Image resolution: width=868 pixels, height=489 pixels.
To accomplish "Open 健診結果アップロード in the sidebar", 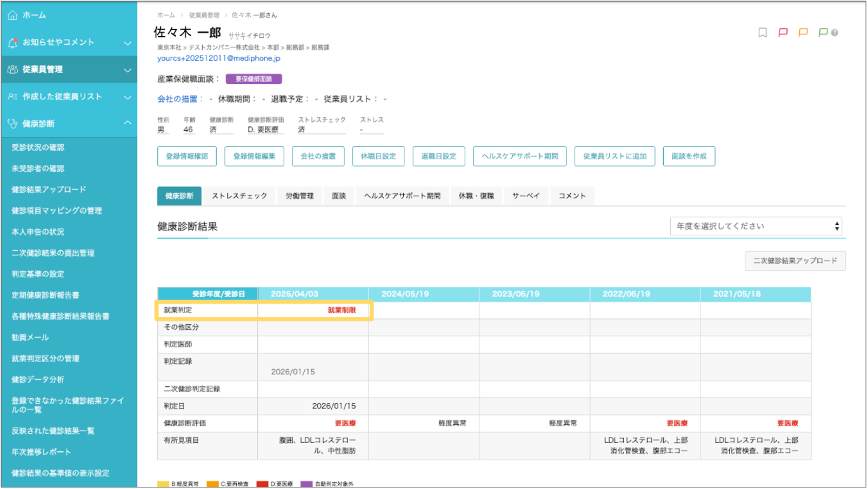I will click(49, 190).
